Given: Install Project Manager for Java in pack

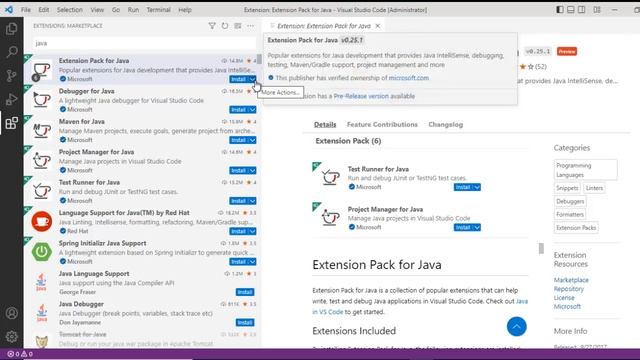Looking at the screenshot, I should pos(463,227).
